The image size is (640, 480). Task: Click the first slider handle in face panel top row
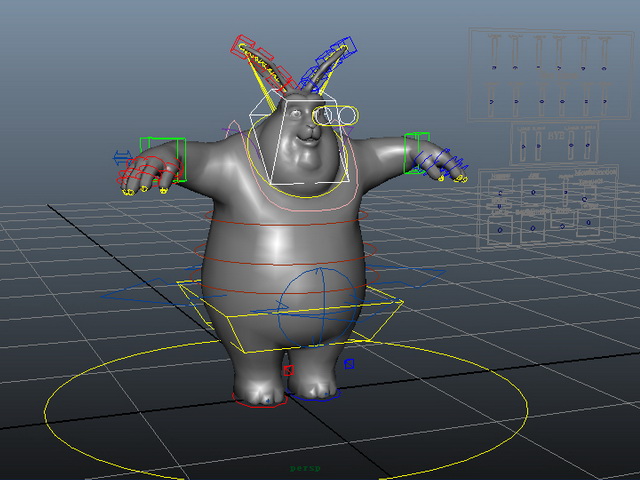pos(494,68)
